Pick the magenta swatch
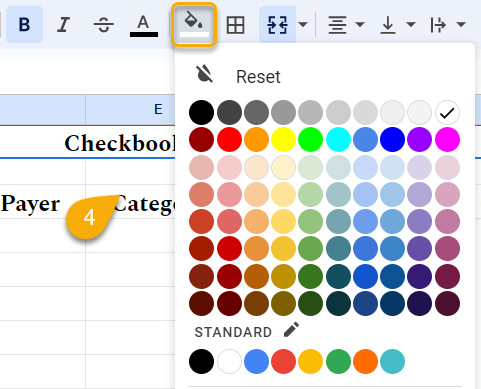 (447, 140)
